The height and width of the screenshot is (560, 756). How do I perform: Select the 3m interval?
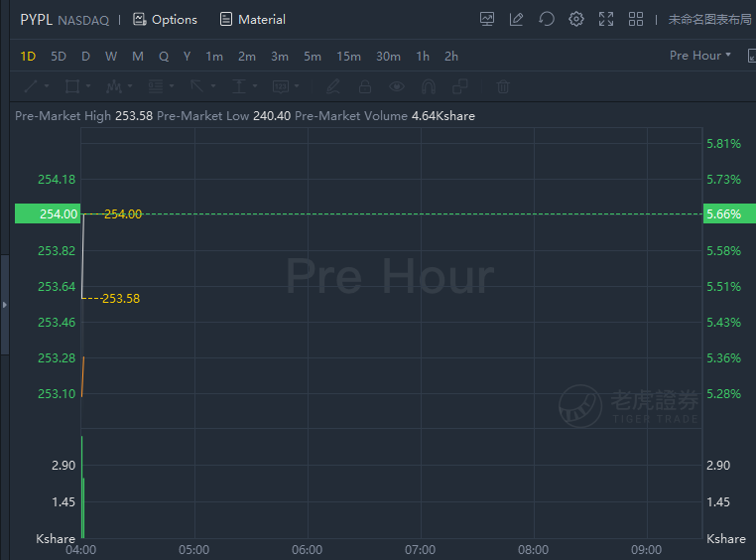[x=280, y=57]
